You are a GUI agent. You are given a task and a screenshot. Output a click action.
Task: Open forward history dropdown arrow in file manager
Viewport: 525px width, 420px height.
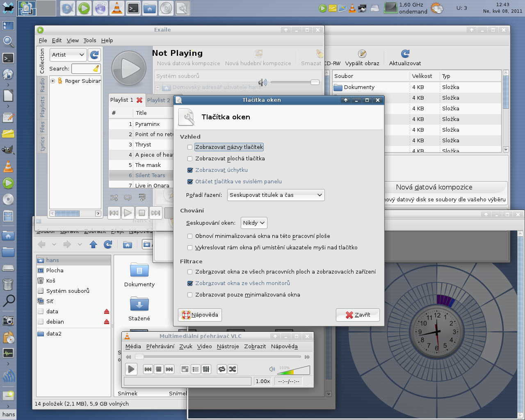coord(80,244)
